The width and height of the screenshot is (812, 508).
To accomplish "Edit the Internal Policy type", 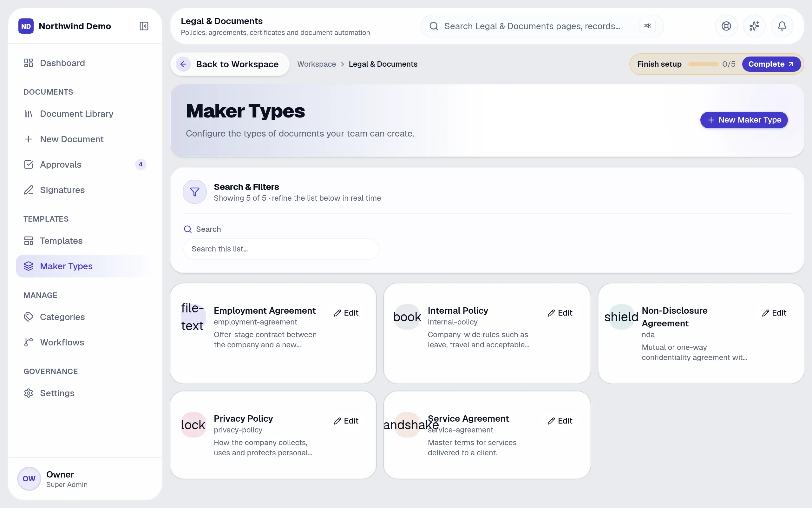I will [560, 313].
